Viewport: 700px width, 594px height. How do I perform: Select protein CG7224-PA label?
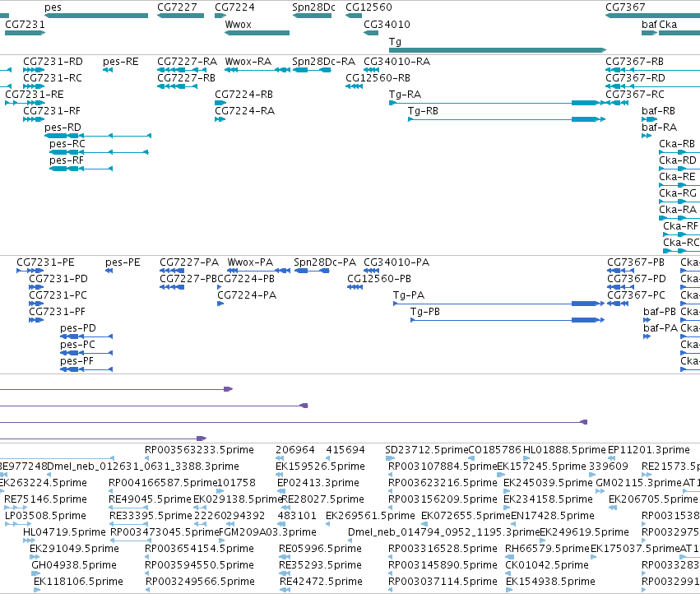pos(247,295)
